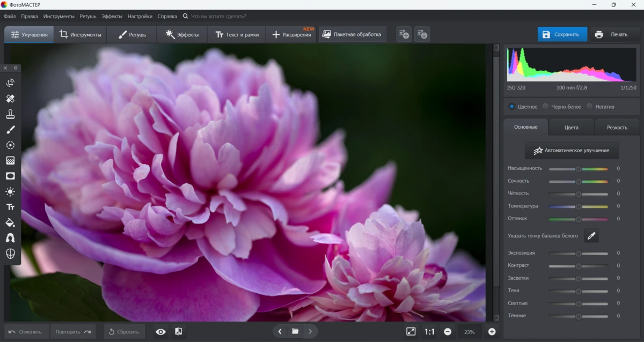
Task: Select the Негатив radio option
Action: (x=590, y=107)
